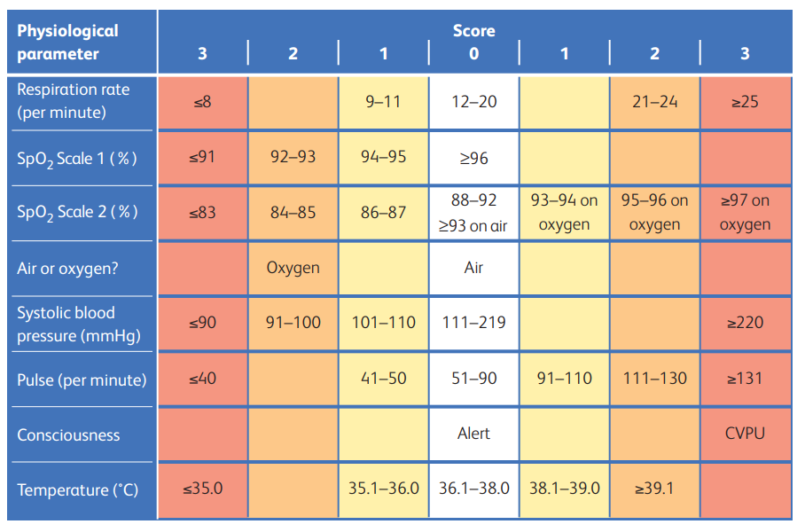Select the 51–90 pulse cell

[473, 379]
